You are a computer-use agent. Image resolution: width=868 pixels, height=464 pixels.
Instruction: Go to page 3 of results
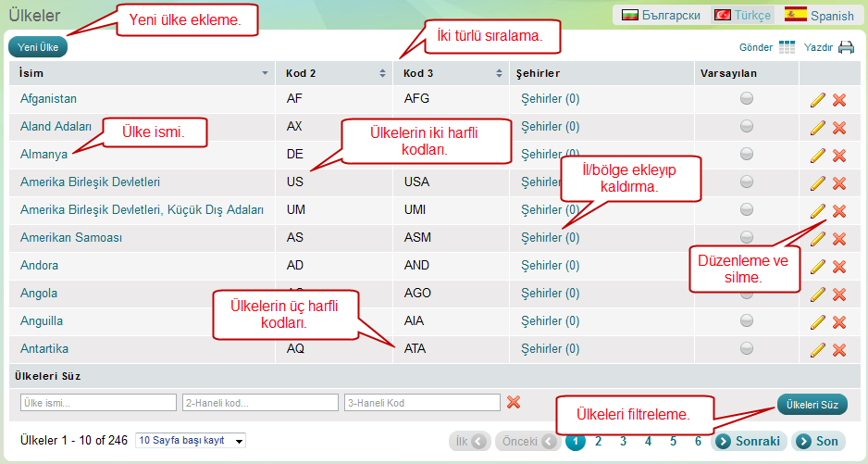(624, 441)
